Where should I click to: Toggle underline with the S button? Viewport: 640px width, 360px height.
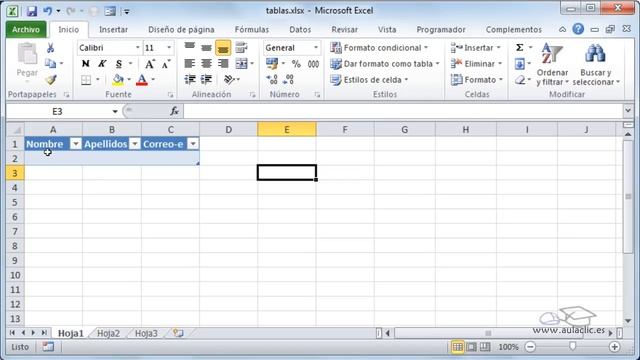coord(118,64)
